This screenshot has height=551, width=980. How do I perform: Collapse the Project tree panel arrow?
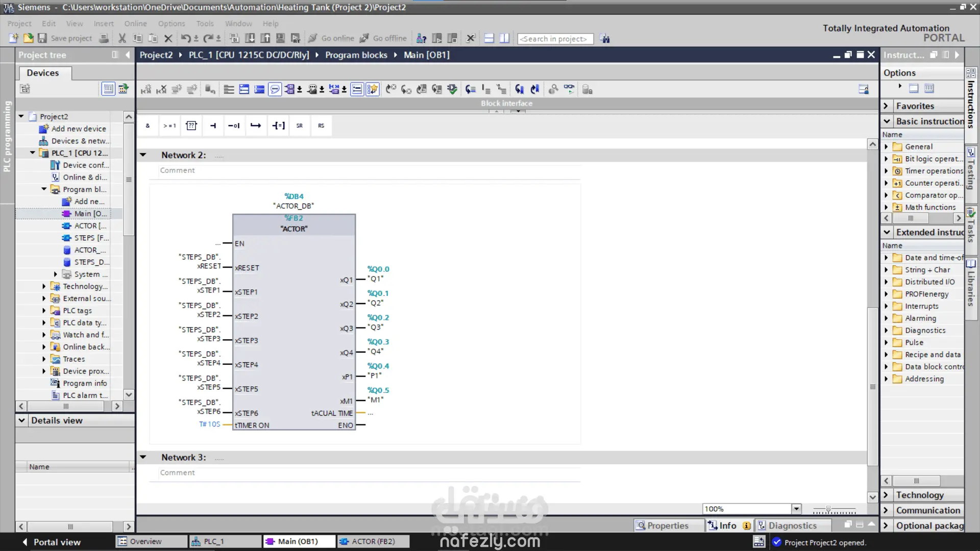click(128, 55)
